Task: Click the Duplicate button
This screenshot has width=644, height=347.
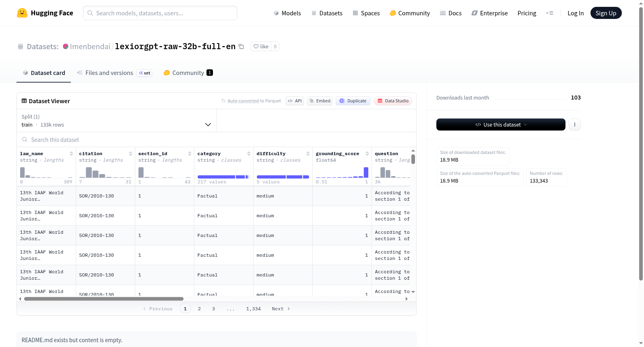Action: coord(353,101)
